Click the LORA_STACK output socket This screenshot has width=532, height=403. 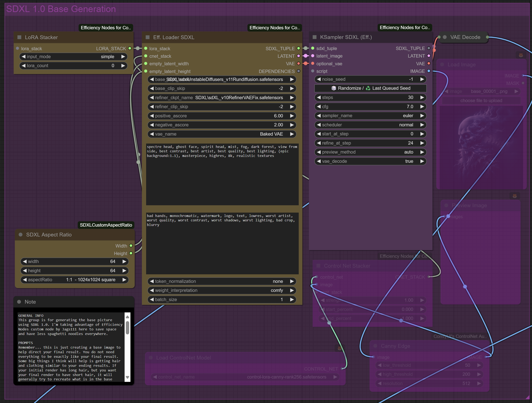pyautogui.click(x=130, y=48)
